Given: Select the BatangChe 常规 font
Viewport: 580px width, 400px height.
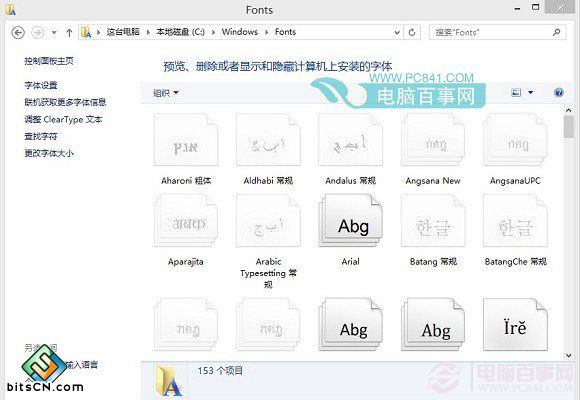Looking at the screenshot, I should [x=515, y=230].
